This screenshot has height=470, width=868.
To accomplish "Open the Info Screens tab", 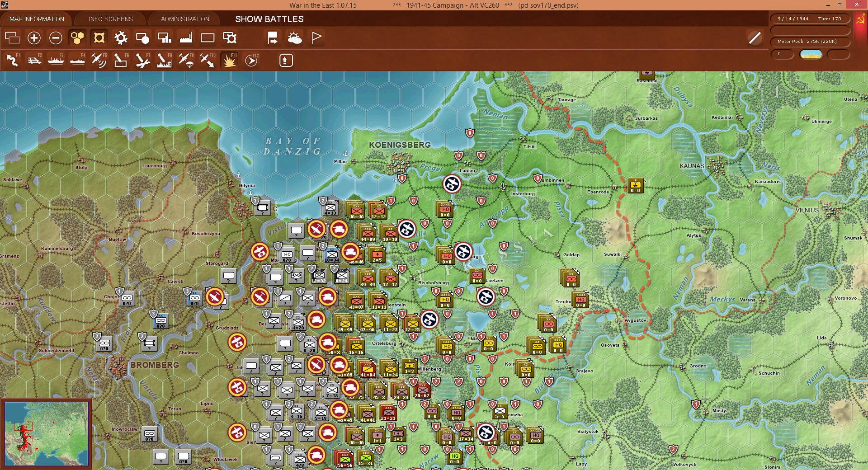I will 111,19.
